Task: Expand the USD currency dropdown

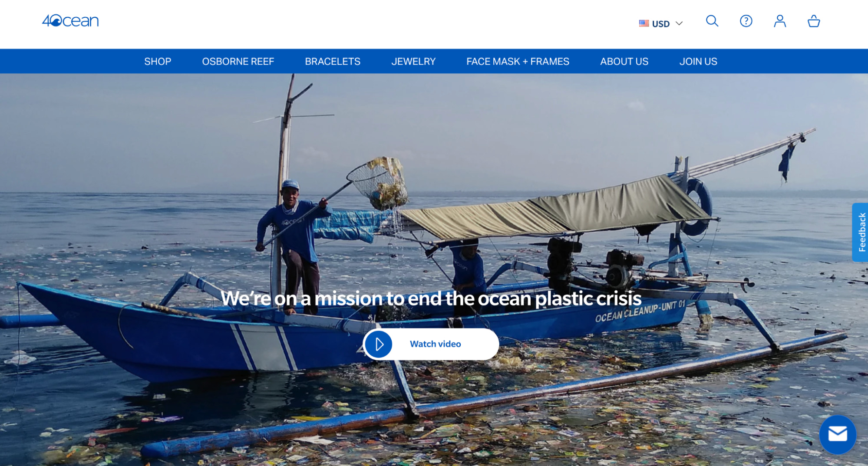Action: tap(661, 23)
